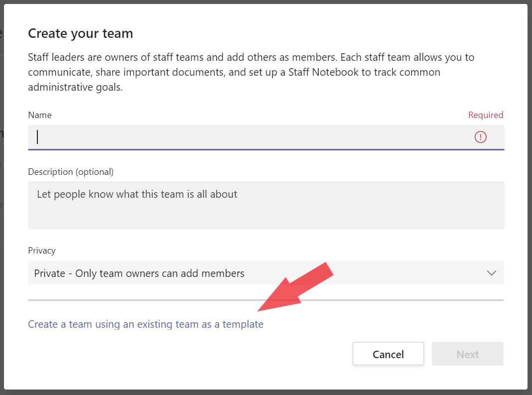Click the chevron on the Privacy selector

491,272
